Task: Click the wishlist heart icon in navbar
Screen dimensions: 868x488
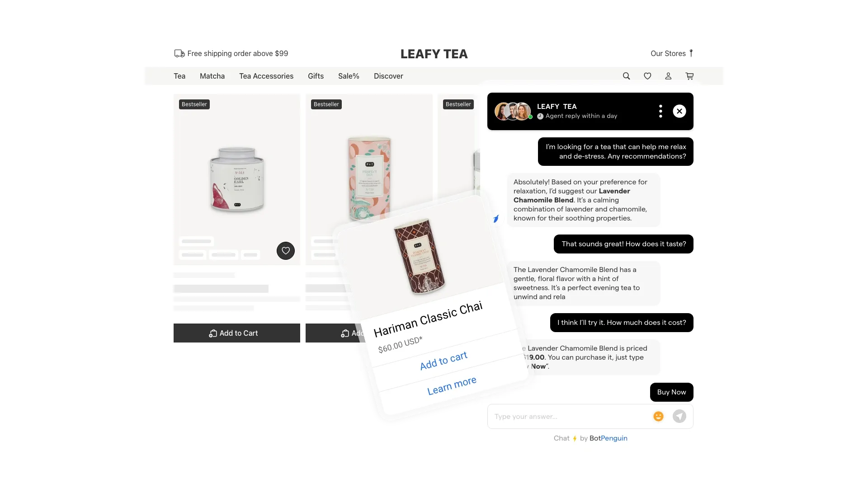Action: tap(647, 75)
